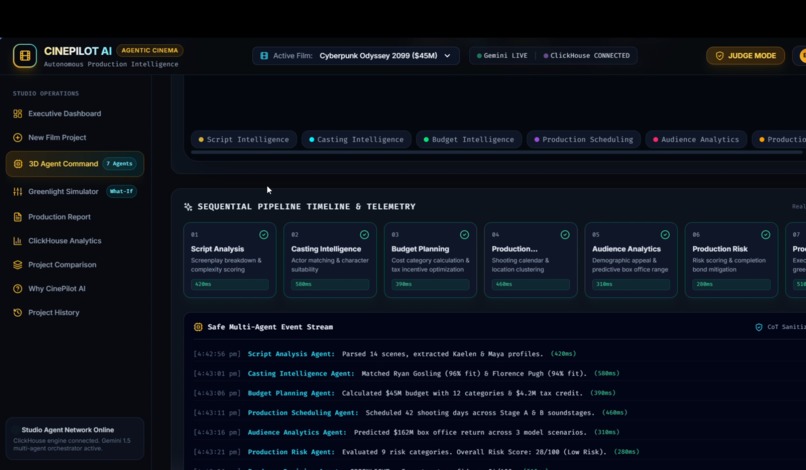Click the Gemini LIVE status indicator
The height and width of the screenshot is (470, 806).
tap(502, 56)
